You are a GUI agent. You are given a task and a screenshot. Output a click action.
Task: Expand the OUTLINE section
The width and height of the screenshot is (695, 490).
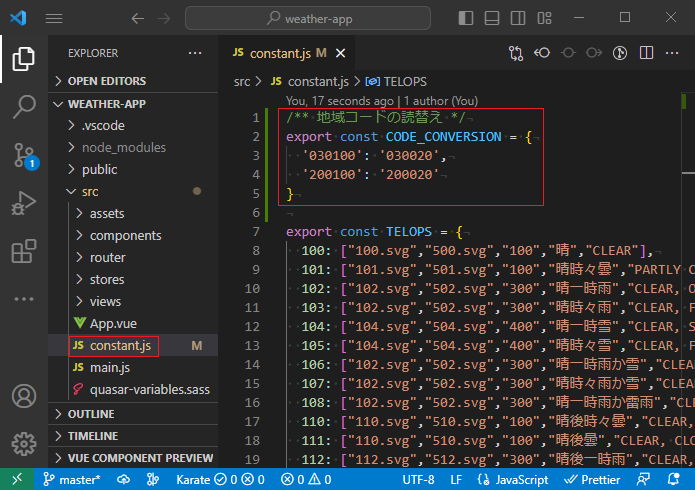coord(133,414)
